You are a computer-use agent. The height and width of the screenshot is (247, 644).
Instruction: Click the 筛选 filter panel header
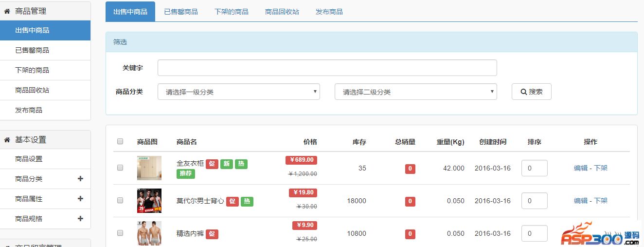371,42
